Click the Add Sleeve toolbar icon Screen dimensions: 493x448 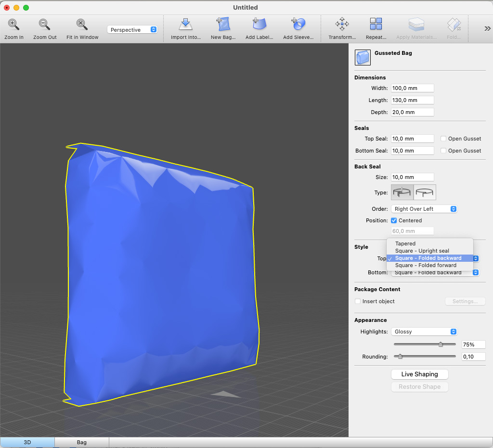click(x=298, y=25)
